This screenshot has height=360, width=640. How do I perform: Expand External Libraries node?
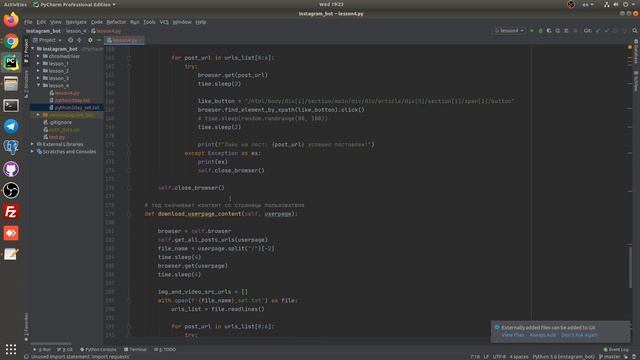pos(33,144)
